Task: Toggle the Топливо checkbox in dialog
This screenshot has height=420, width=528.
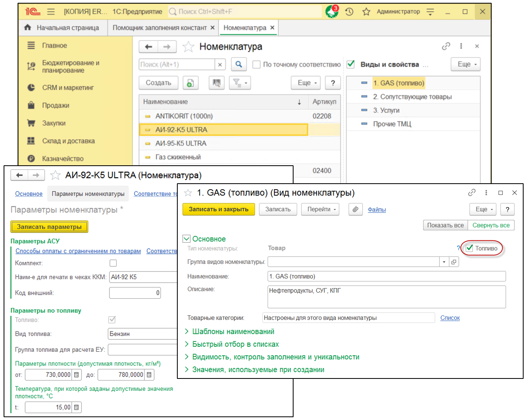Action: [470, 248]
